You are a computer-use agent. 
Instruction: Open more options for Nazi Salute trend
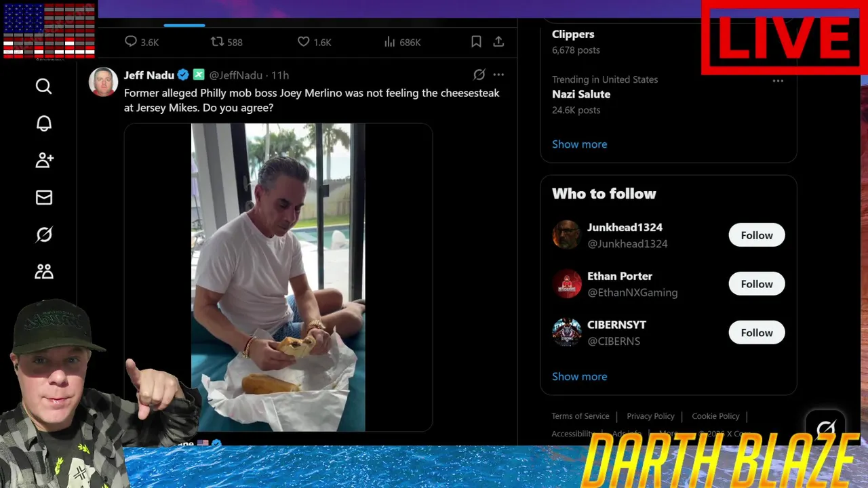[x=778, y=81]
